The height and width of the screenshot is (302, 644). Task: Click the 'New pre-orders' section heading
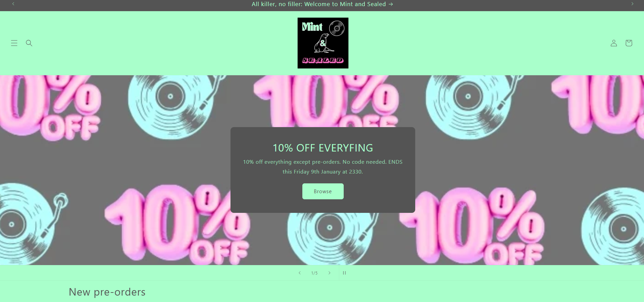[x=107, y=292]
